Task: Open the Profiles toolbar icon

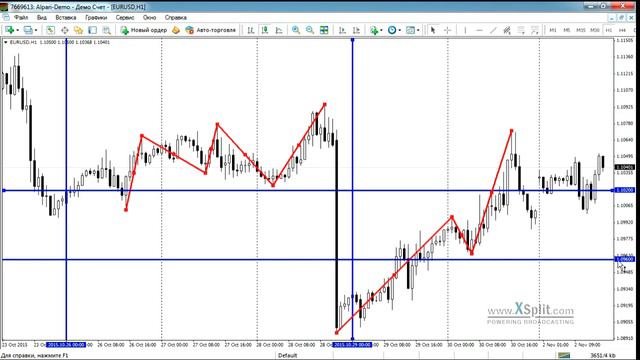Action: (x=28, y=30)
